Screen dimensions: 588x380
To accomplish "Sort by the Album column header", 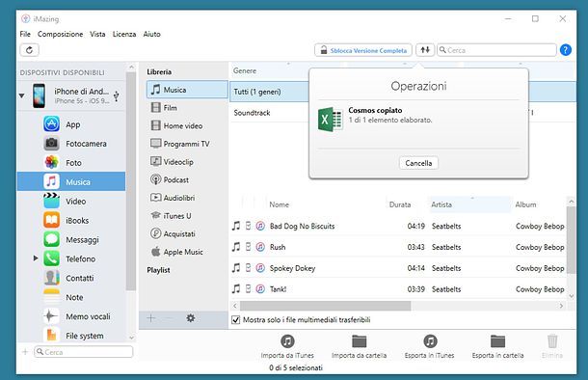I will click(x=525, y=204).
